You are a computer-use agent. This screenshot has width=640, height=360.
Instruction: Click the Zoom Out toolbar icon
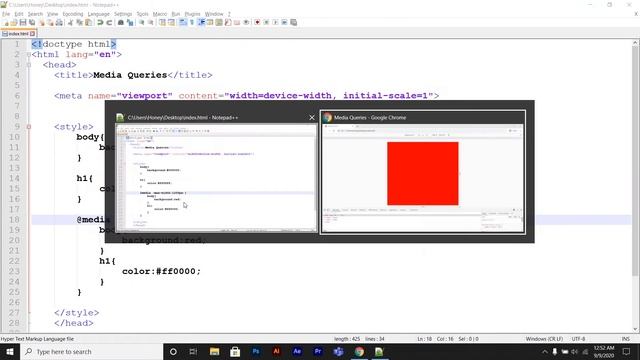151,22
